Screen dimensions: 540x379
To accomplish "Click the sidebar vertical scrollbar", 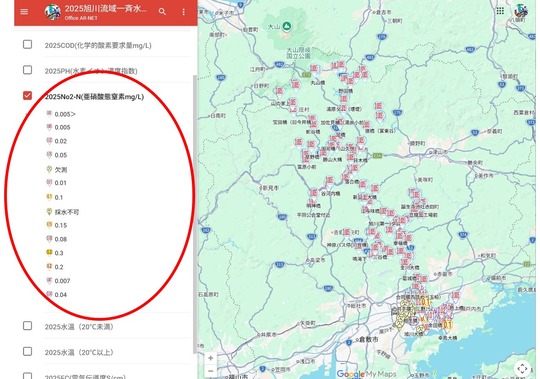I will [195, 213].
